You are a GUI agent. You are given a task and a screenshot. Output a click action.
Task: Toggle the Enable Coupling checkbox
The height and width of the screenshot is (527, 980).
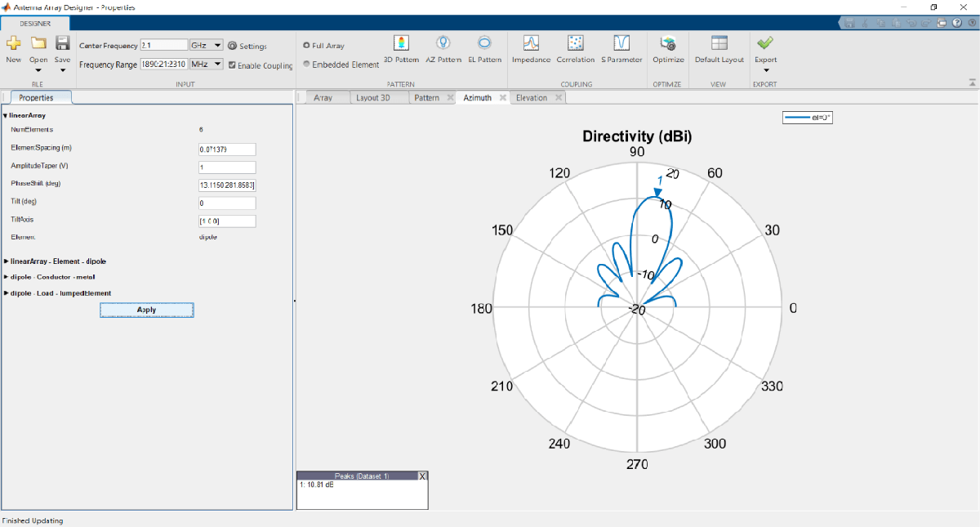tap(232, 65)
